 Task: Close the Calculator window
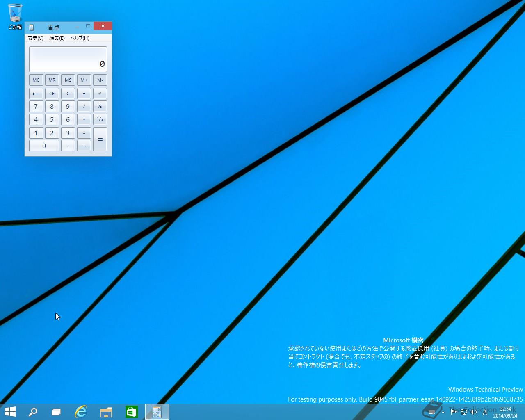103,26
